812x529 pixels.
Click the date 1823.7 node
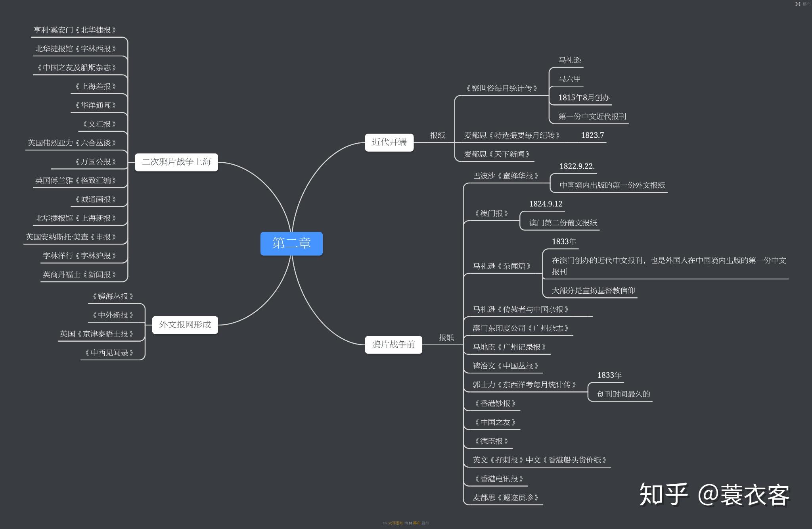click(x=592, y=135)
